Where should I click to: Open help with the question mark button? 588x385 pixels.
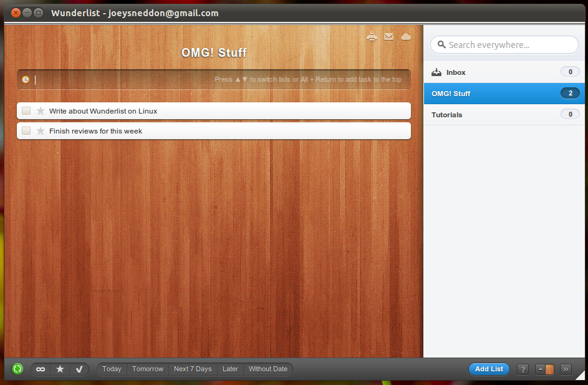pyautogui.click(x=523, y=369)
